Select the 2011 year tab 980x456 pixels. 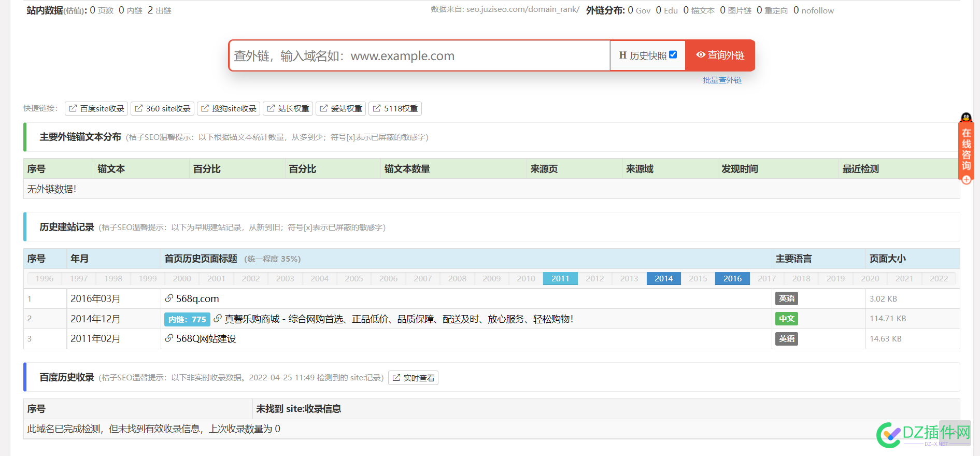pyautogui.click(x=560, y=278)
